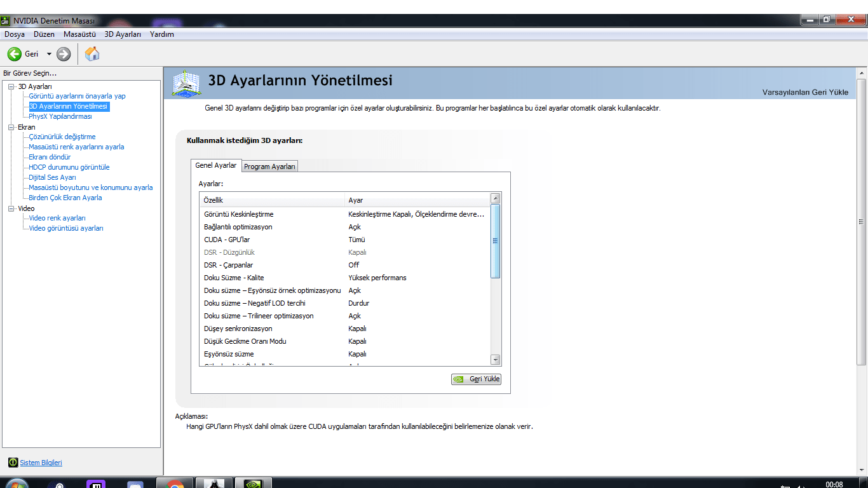Select Eşyönsüz örnek optimizasyonu row
Image resolution: width=868 pixels, height=488 pixels.
pyautogui.click(x=345, y=290)
